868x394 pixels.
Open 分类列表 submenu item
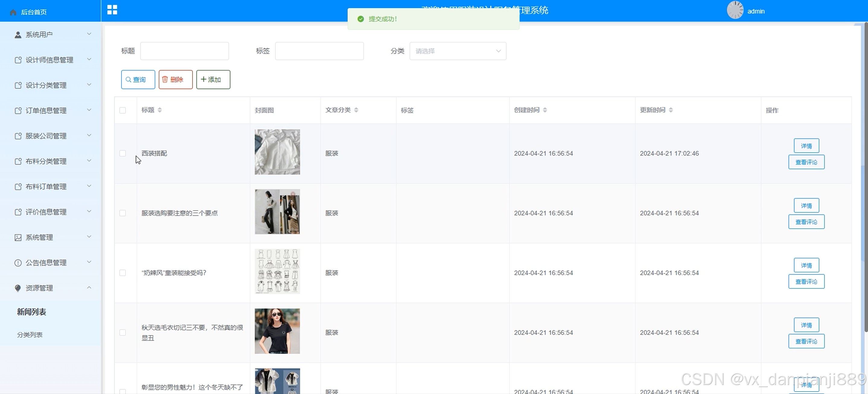pos(30,335)
